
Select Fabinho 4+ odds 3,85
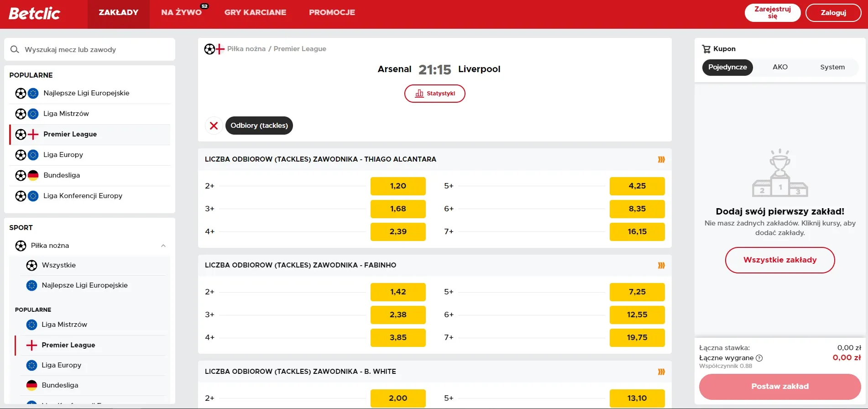point(398,338)
